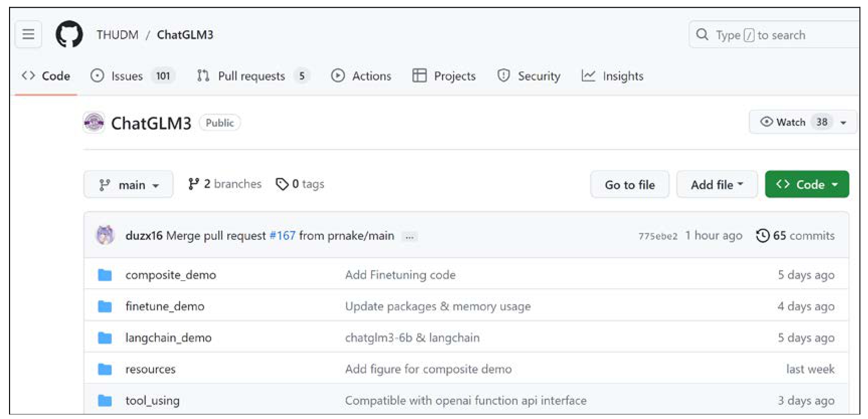Viewport: 868px width, 419px height.
Task: Click the '1 hour ago' commit timestamp
Action: click(x=714, y=235)
